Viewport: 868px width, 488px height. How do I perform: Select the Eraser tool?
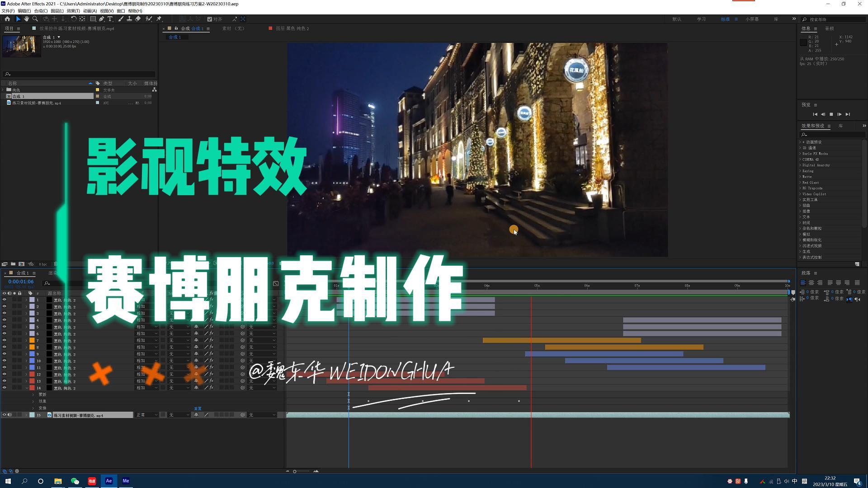tap(138, 19)
